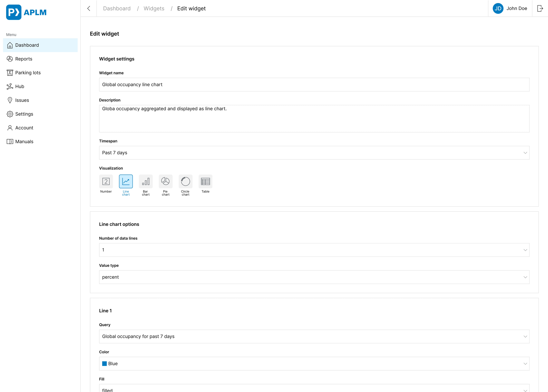Select the Pie chart visualization
Viewport: 548px width, 392px height.
tap(166, 181)
